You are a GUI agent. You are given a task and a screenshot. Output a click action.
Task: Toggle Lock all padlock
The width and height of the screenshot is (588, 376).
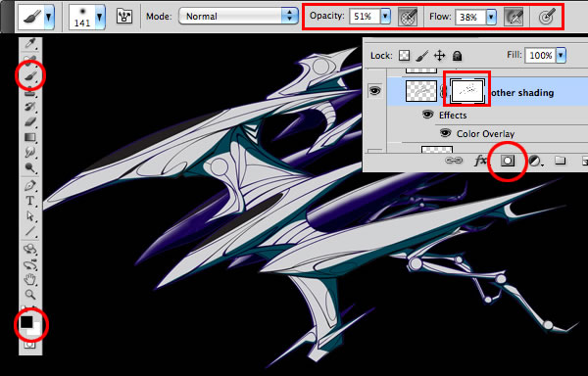(457, 56)
